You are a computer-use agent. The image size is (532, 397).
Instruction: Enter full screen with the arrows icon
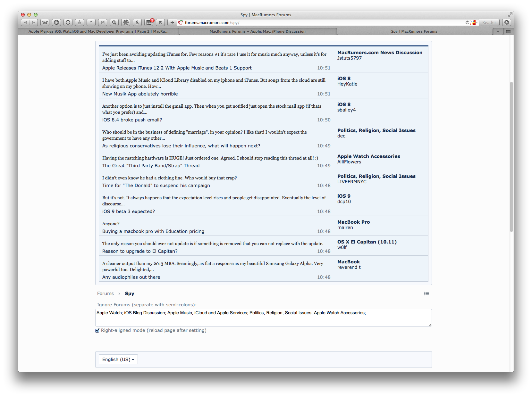pos(510,15)
